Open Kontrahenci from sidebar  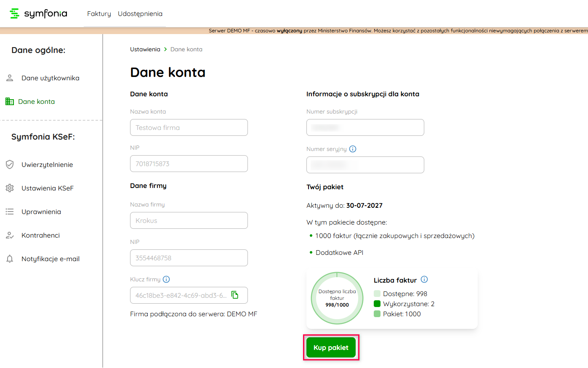(40, 236)
